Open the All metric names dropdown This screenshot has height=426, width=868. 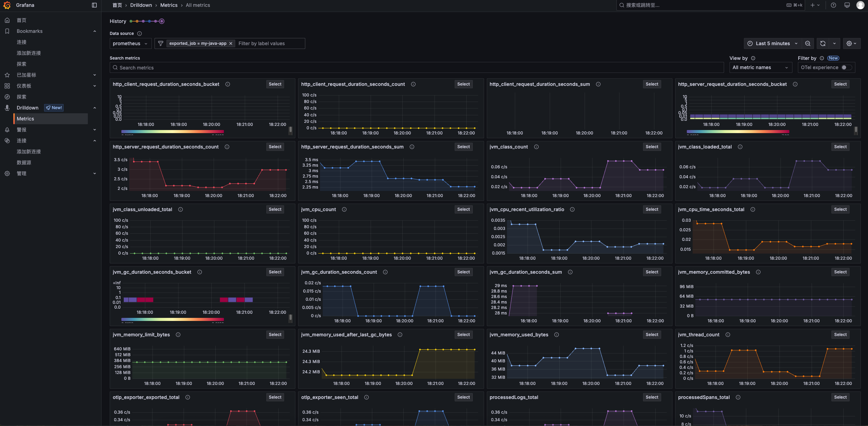760,67
